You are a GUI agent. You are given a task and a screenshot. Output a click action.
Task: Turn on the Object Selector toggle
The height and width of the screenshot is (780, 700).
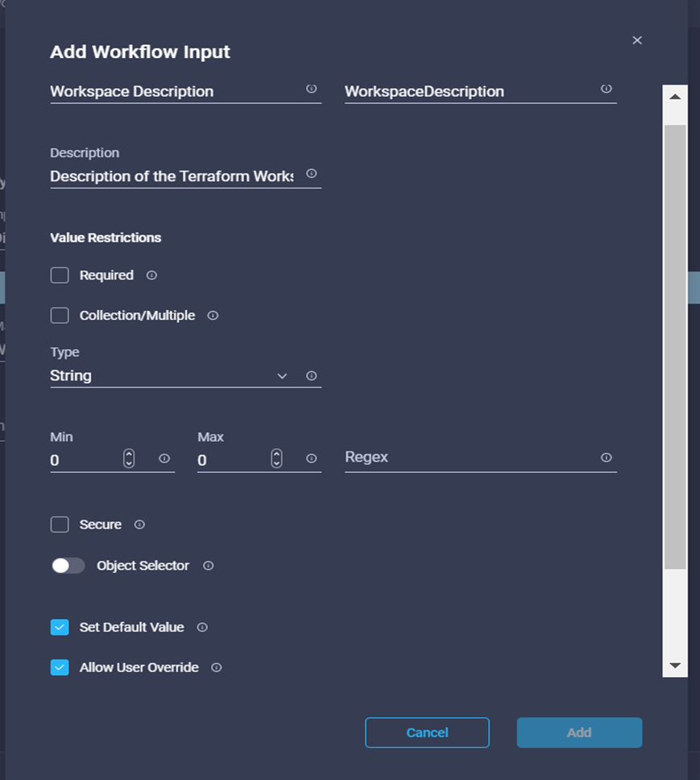pos(68,566)
